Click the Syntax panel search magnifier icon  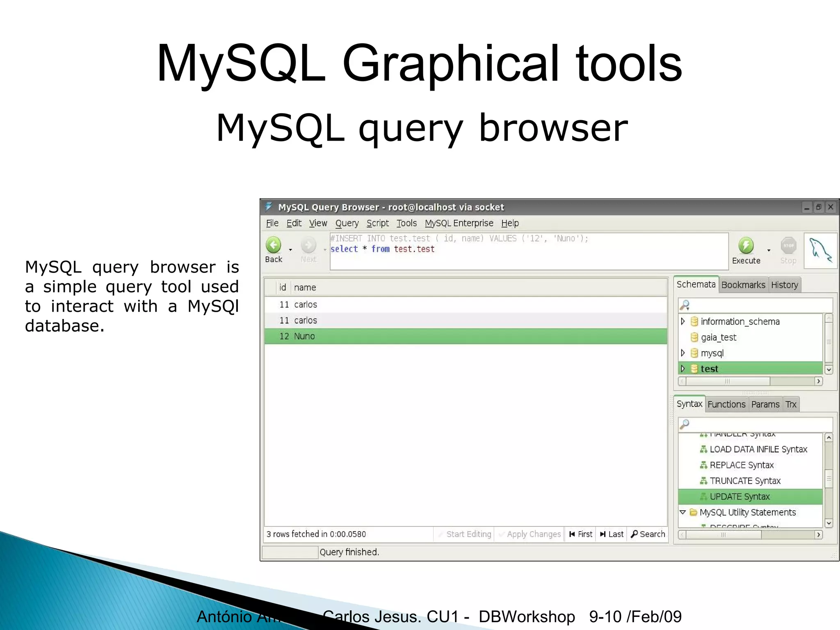pos(685,424)
